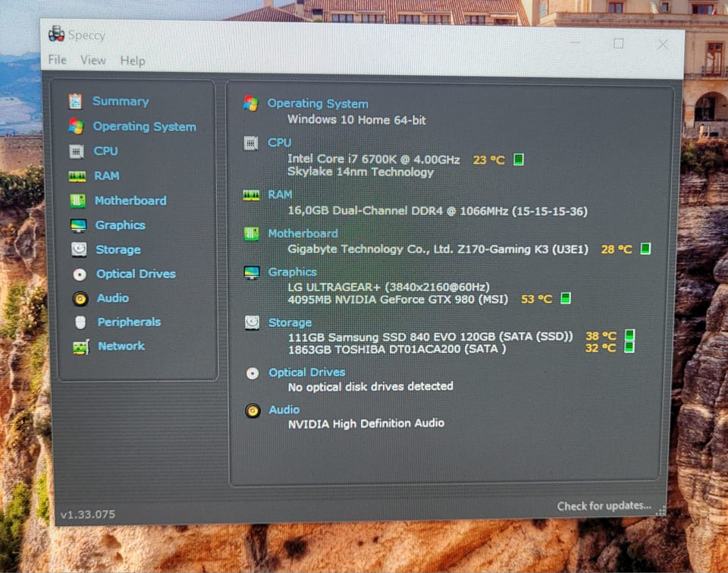Click the RAM stick icon in sidebar
The width and height of the screenshot is (728, 573).
77,176
